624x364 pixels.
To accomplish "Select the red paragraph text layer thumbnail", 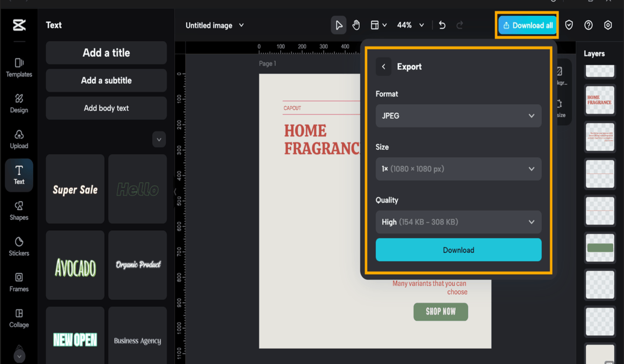I will 600,137.
